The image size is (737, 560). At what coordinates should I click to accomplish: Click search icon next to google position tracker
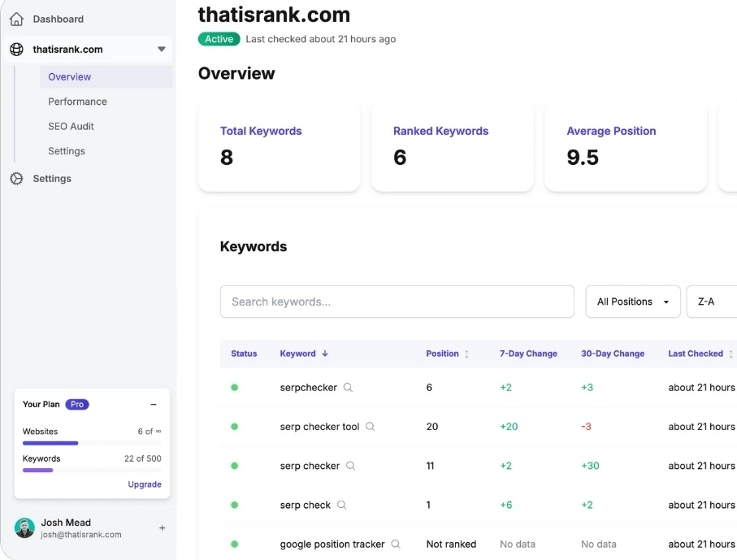point(396,544)
